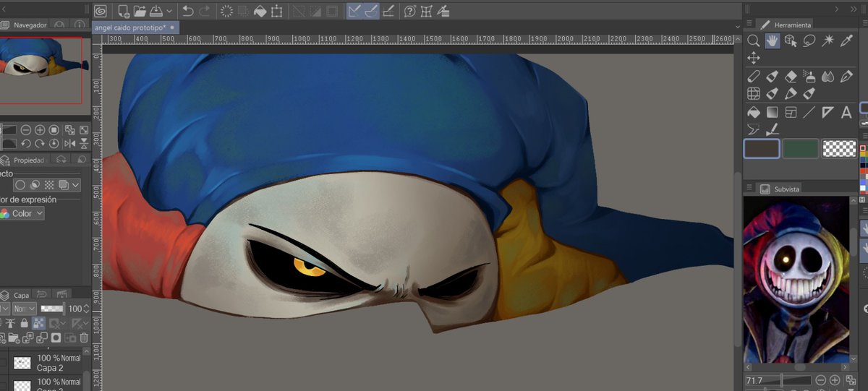The height and width of the screenshot is (391, 868).
Task: Select the Auto select magic wand tool
Action: click(x=828, y=41)
